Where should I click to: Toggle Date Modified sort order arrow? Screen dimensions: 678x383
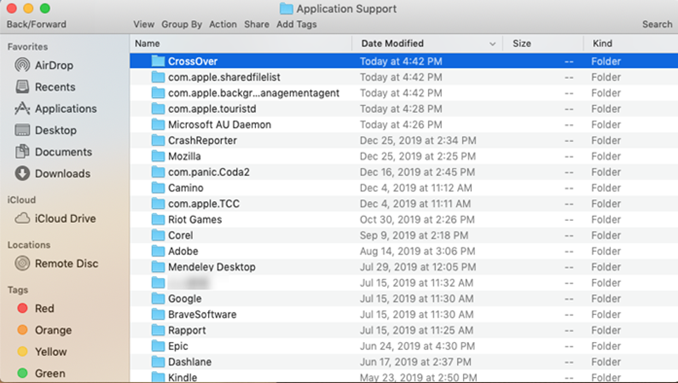492,44
